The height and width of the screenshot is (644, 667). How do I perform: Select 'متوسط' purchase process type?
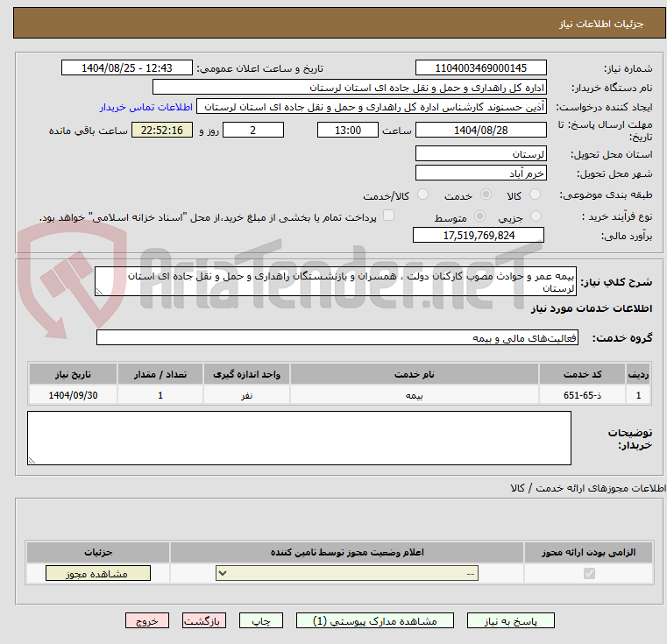(479, 216)
